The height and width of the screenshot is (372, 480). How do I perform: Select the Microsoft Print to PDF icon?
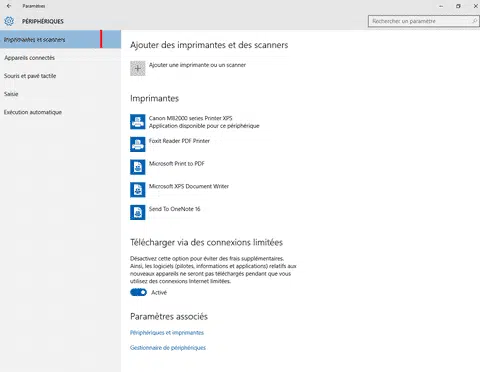138,167
